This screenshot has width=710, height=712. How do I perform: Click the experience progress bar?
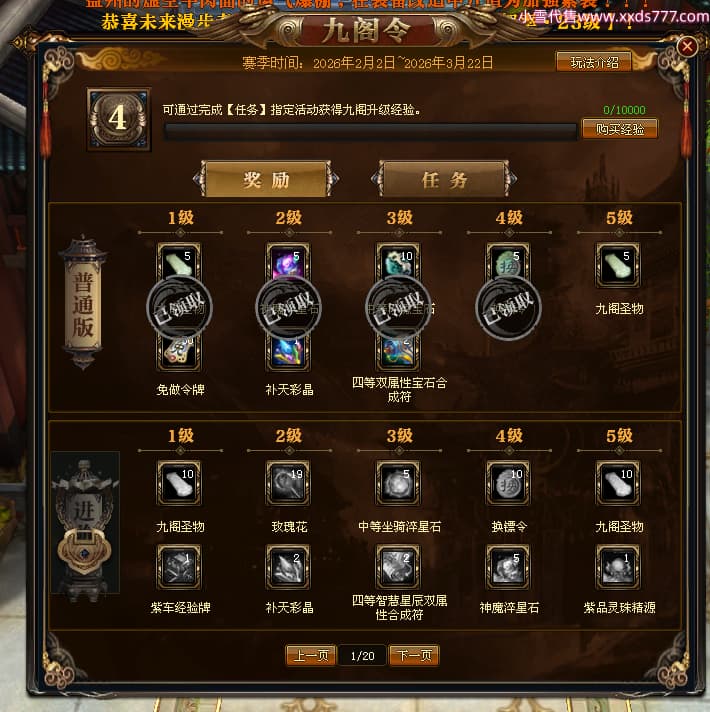tap(370, 130)
